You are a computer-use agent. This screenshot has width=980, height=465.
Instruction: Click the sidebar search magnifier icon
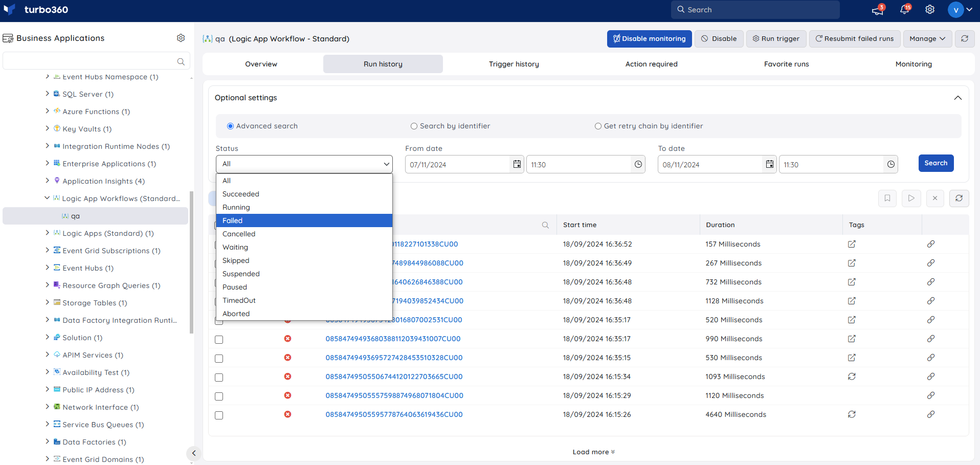point(181,61)
